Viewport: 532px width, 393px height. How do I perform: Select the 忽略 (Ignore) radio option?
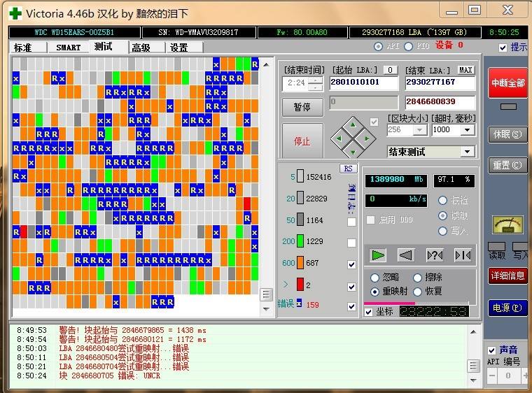(375, 278)
